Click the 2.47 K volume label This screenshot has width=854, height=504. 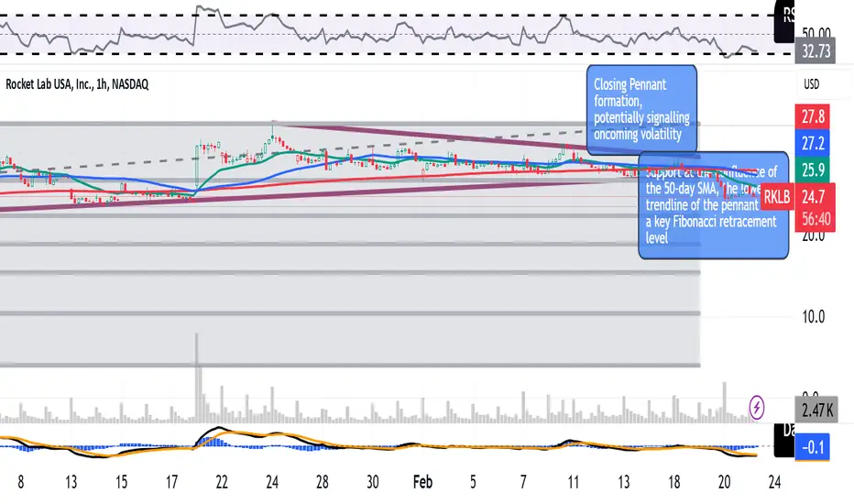coord(817,410)
